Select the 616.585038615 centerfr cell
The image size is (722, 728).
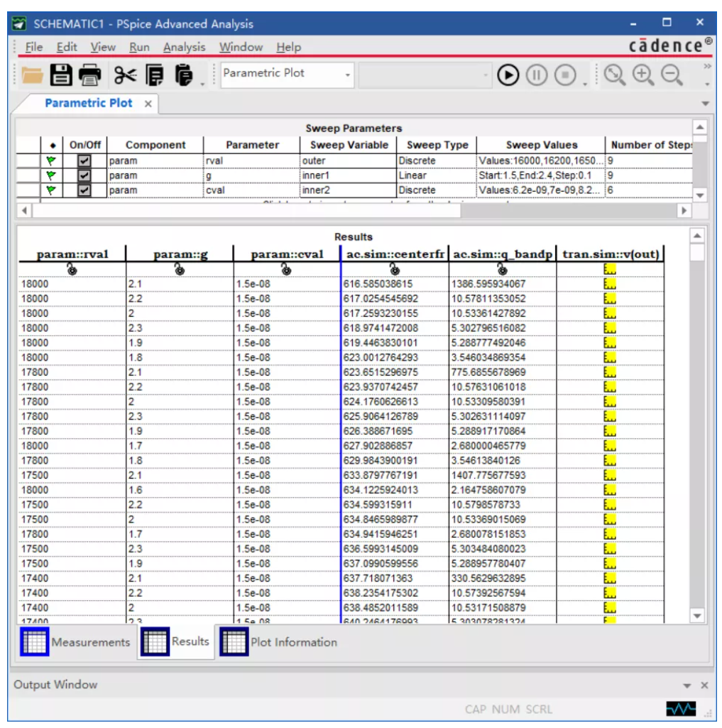tap(395, 283)
